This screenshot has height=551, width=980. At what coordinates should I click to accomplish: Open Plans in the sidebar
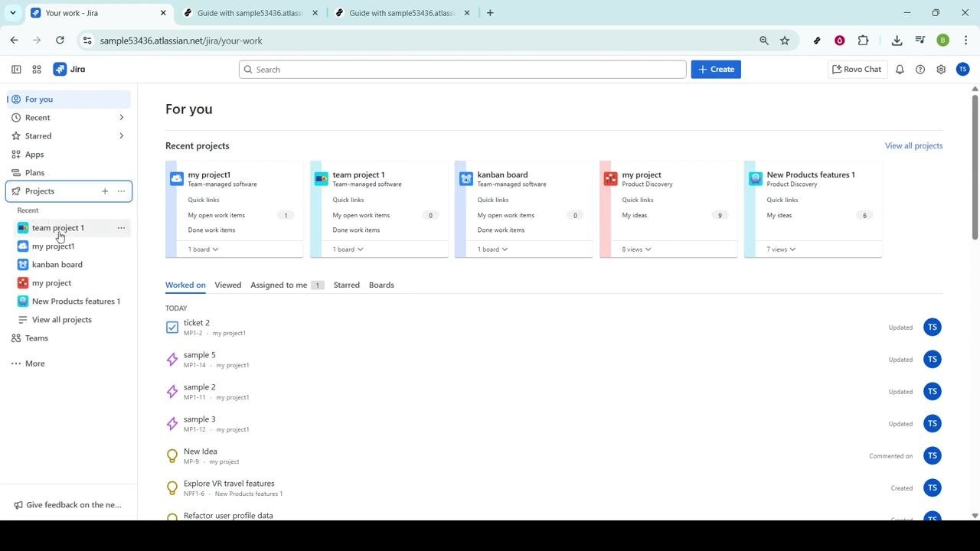tap(69, 173)
